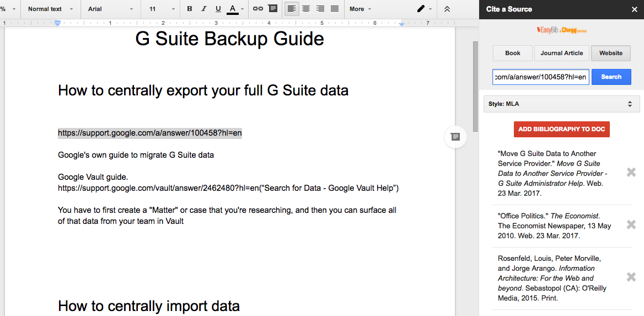Open the font size 11 dropdown
The width and height of the screenshot is (644, 316).
point(162,9)
